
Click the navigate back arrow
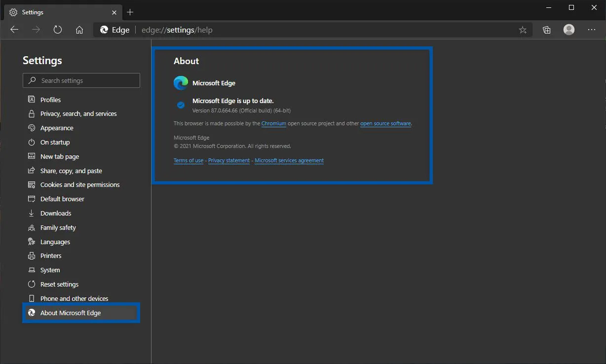click(14, 30)
